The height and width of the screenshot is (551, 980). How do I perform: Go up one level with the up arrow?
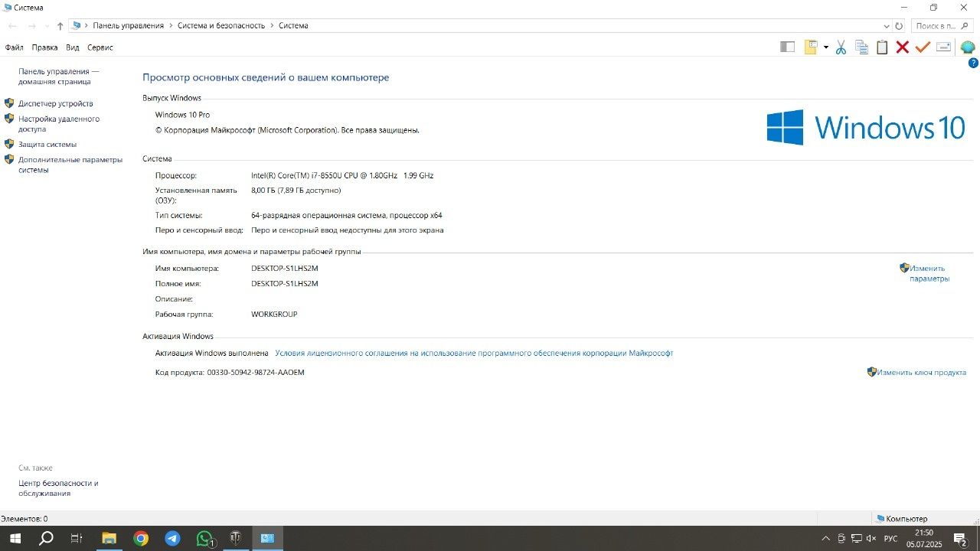(60, 26)
